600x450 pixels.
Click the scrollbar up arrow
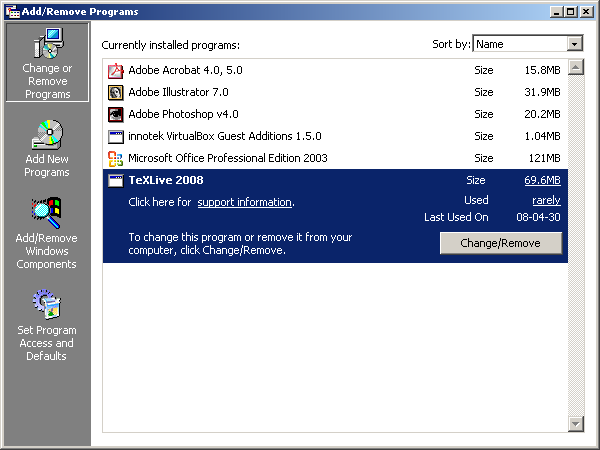(575, 68)
